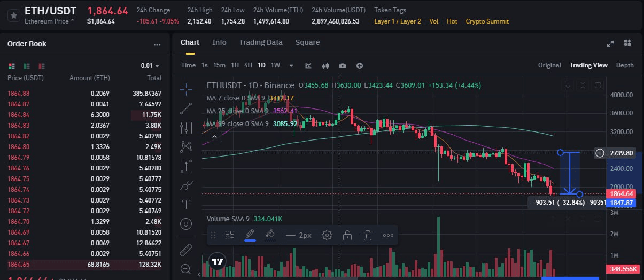Open the Trading Data tab
Screen dimensions: 644x280
[261, 42]
